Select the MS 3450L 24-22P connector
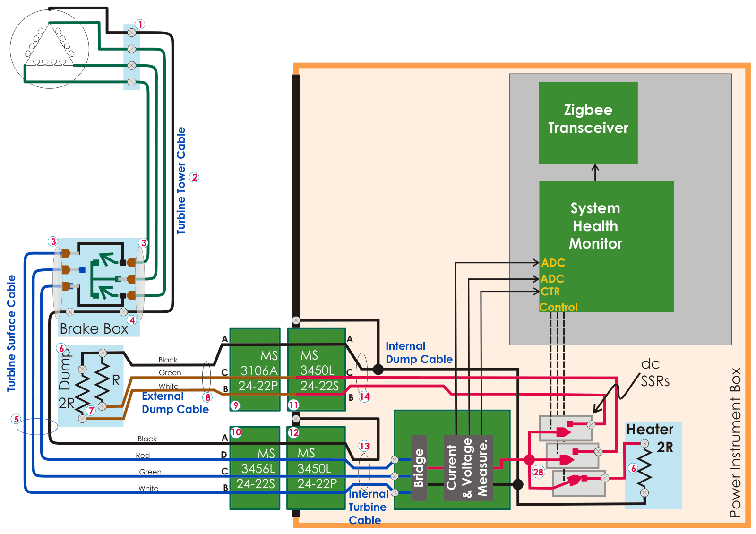Image resolution: width=756 pixels, height=534 pixels. [316, 468]
